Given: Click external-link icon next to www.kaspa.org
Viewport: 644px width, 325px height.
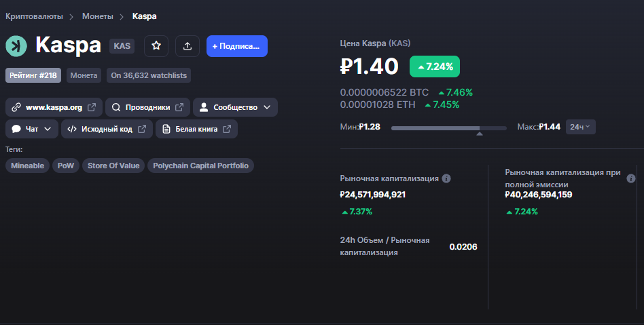Looking at the screenshot, I should [92, 107].
